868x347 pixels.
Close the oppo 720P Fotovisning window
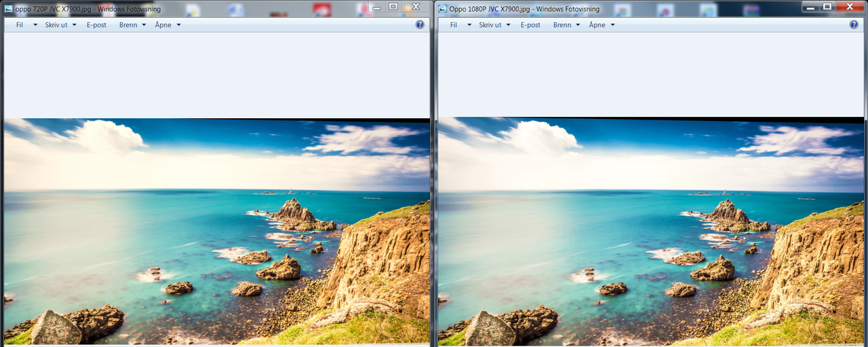click(x=415, y=7)
